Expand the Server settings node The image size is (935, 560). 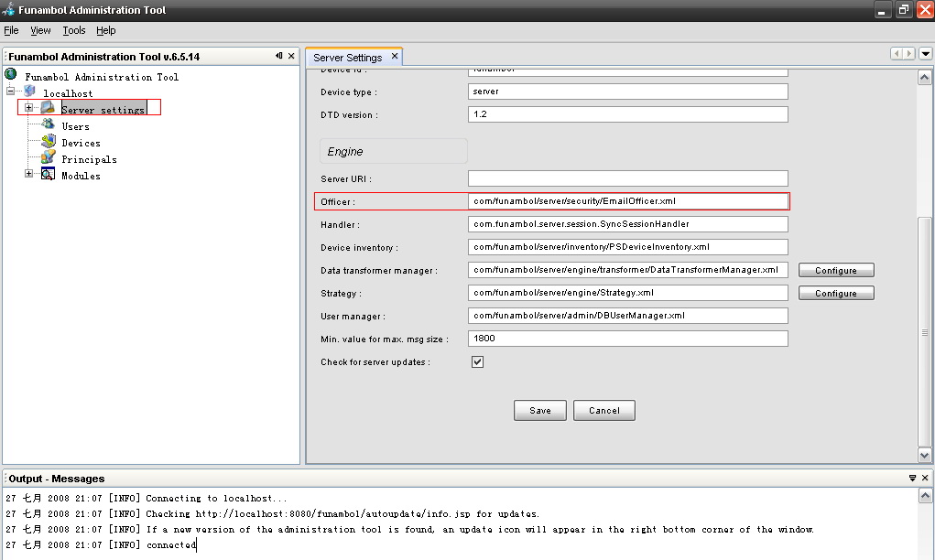[x=28, y=108]
